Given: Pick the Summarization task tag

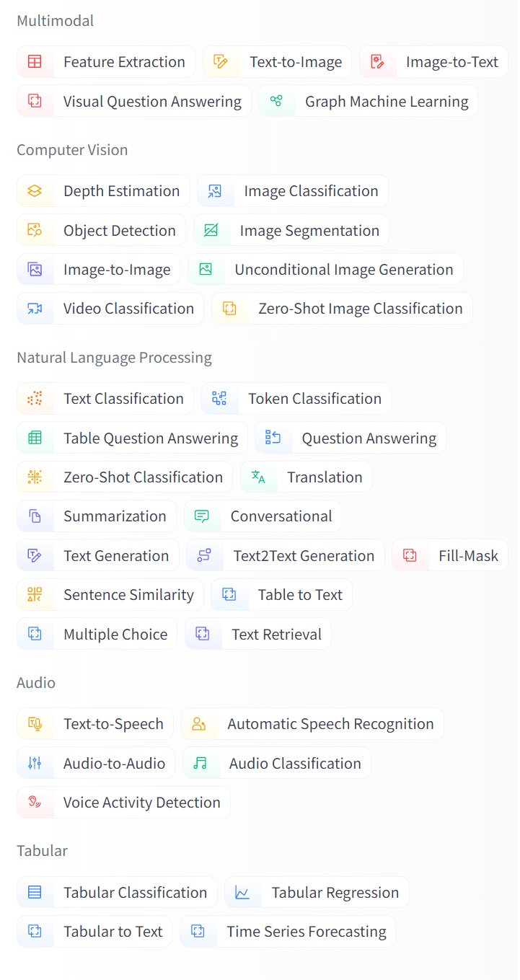Looking at the screenshot, I should coord(97,516).
